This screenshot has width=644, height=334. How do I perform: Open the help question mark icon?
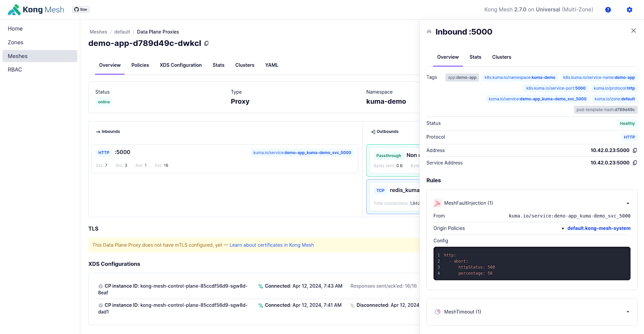608,10
